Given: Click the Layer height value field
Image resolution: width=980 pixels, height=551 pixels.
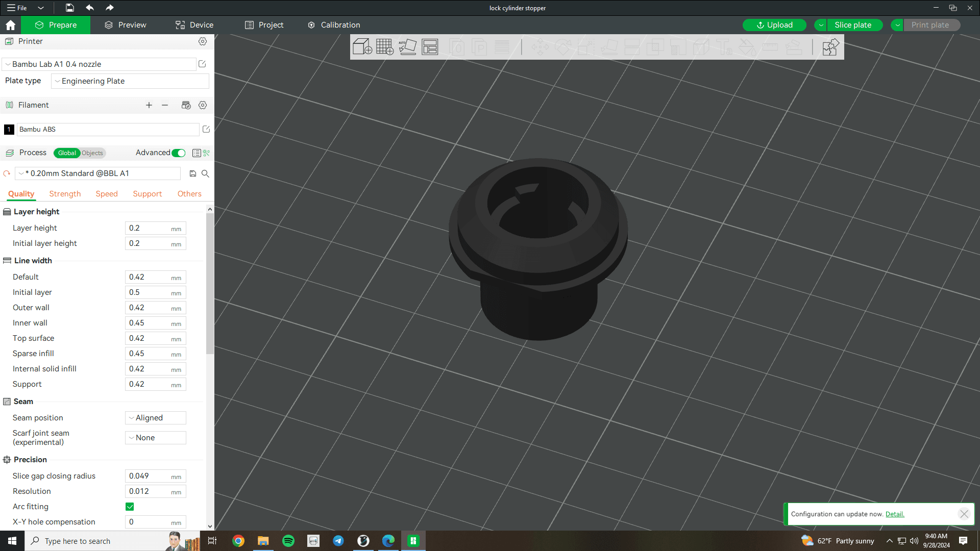Looking at the screenshot, I should coord(156,228).
